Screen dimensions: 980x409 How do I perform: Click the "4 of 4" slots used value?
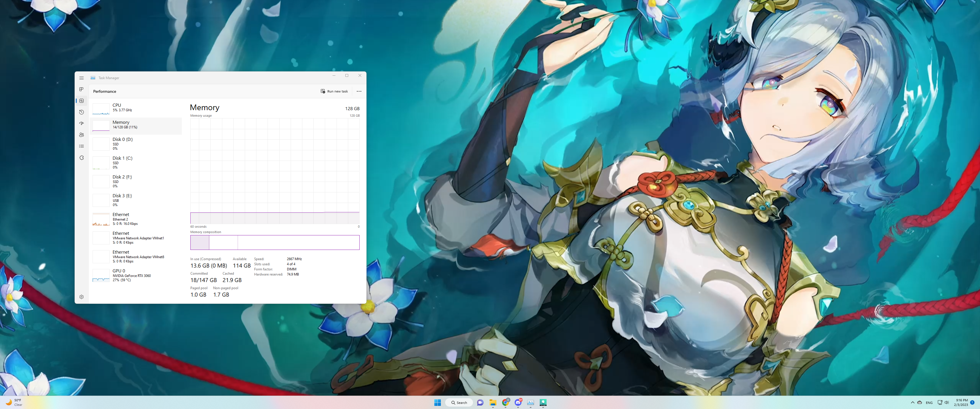point(291,264)
